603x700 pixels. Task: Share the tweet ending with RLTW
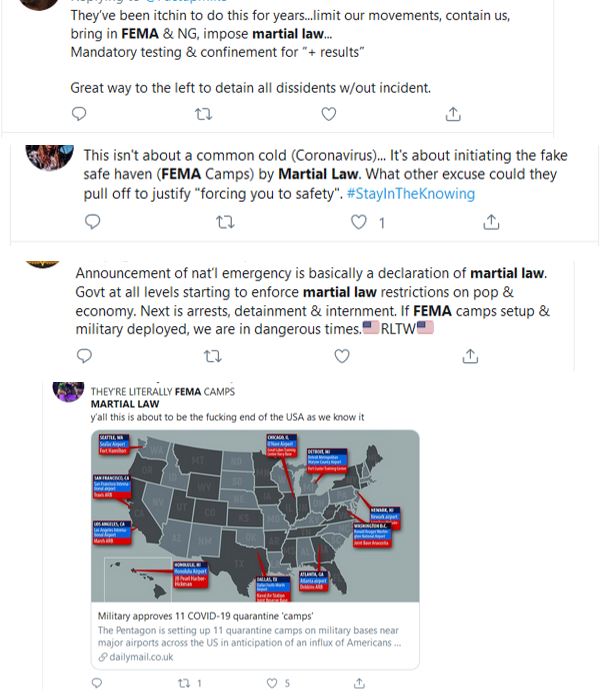[472, 355]
